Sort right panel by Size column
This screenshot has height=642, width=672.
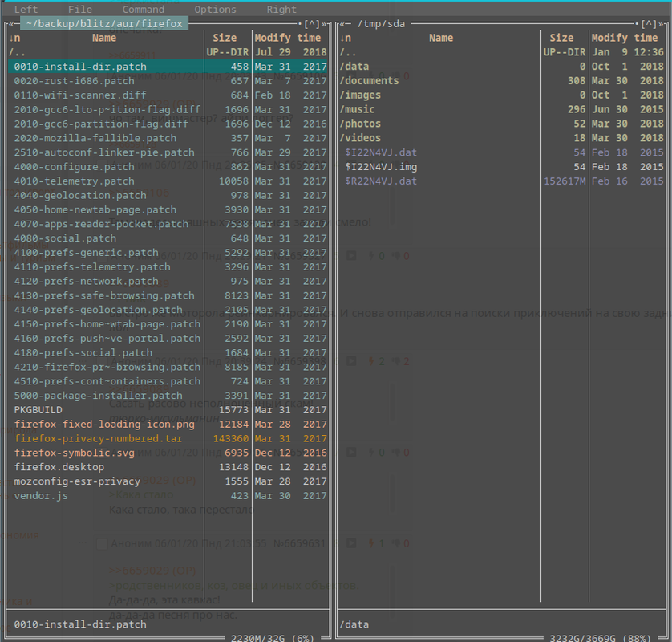point(562,38)
